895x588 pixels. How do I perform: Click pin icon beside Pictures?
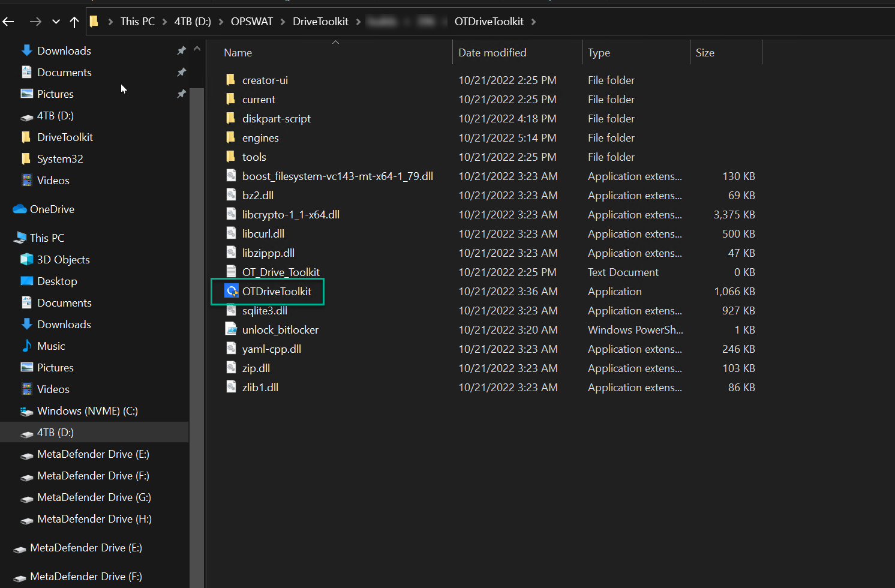pos(181,94)
